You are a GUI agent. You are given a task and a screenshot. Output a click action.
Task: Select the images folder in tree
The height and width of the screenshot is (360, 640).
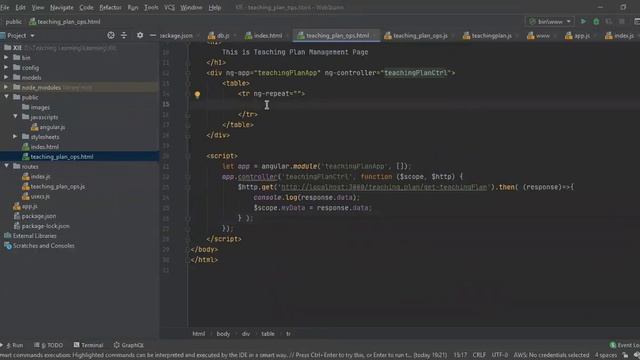coord(40,107)
